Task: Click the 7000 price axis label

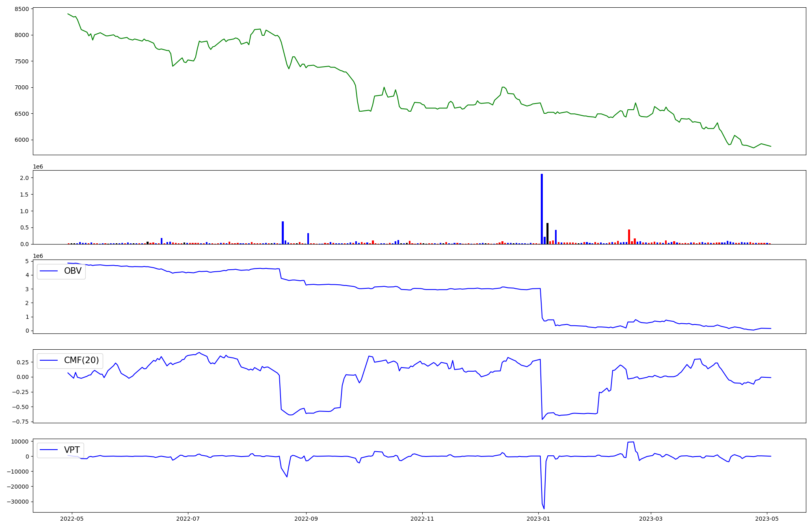Action: 21,87
